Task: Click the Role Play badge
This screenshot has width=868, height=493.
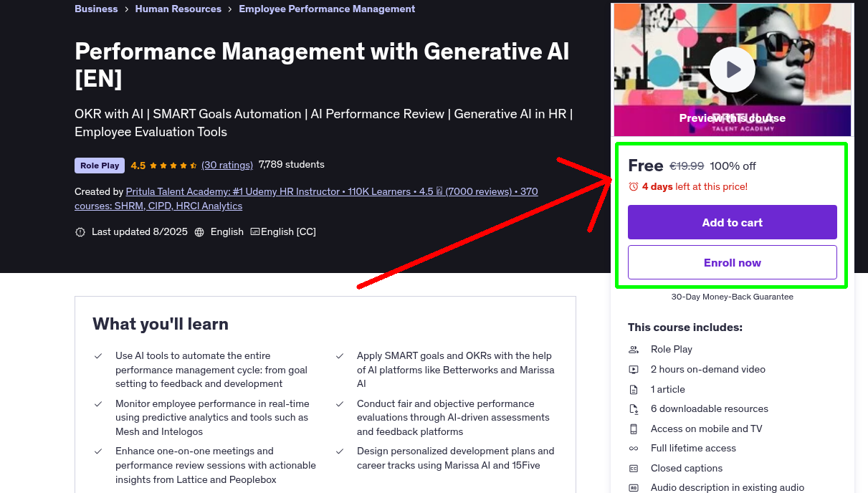Action: click(100, 166)
